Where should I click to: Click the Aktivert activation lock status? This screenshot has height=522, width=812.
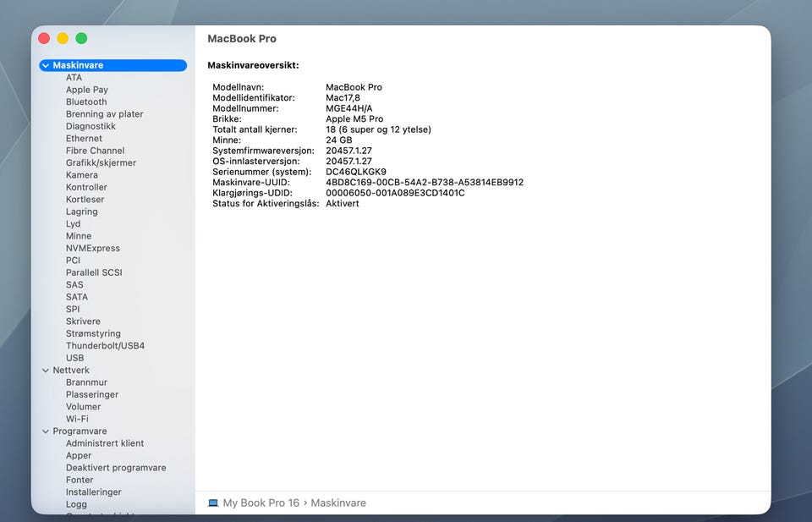tap(343, 204)
